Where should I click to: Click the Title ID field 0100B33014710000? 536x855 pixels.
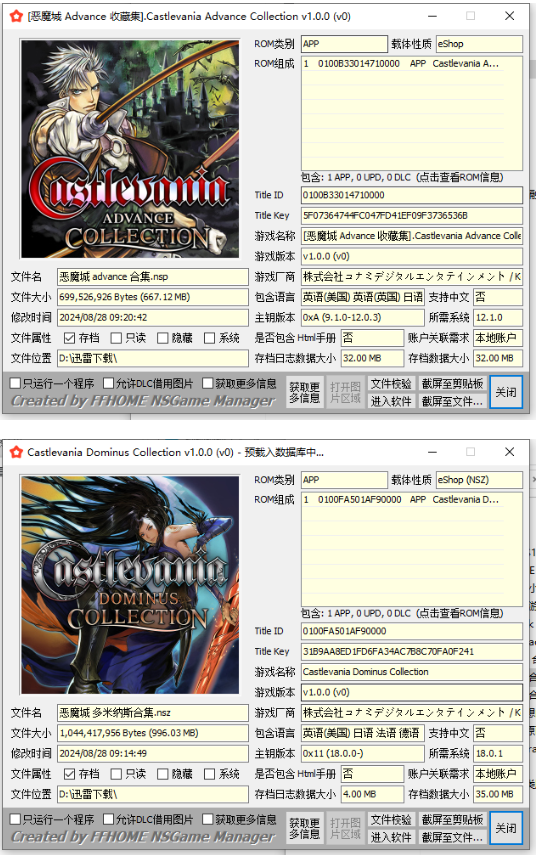pyautogui.click(x=412, y=195)
